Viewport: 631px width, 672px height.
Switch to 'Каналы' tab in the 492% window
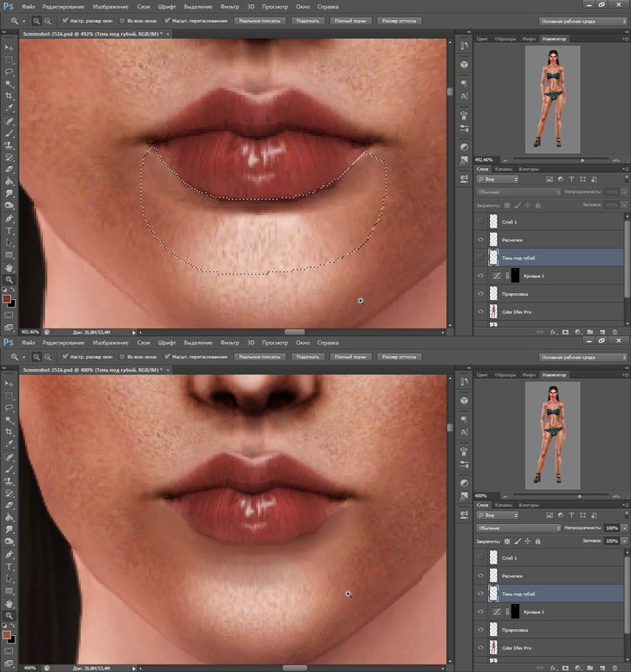pyautogui.click(x=503, y=169)
